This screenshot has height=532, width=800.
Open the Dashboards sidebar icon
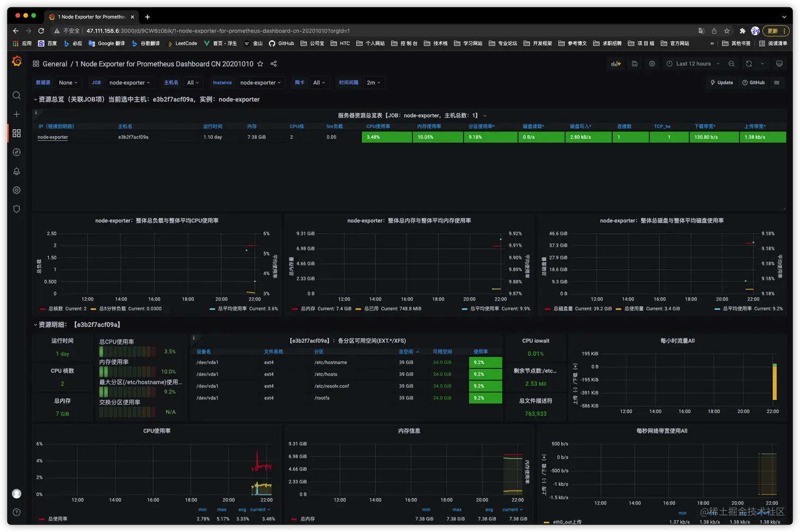tap(16, 133)
